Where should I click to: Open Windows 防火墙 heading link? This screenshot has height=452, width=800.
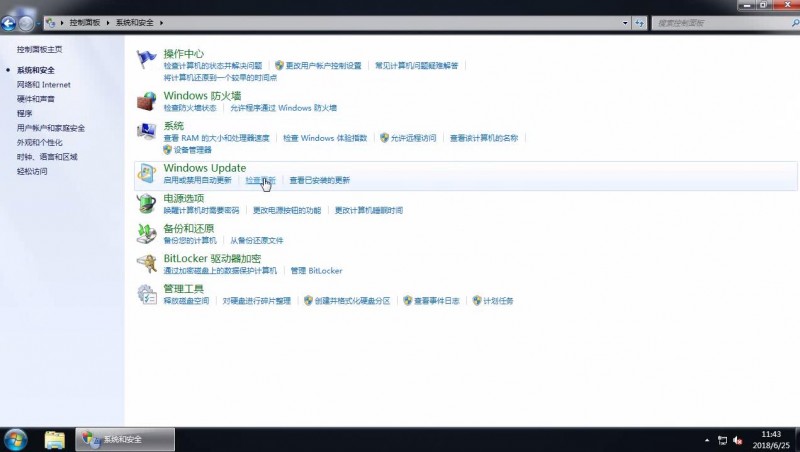pyautogui.click(x=202, y=95)
